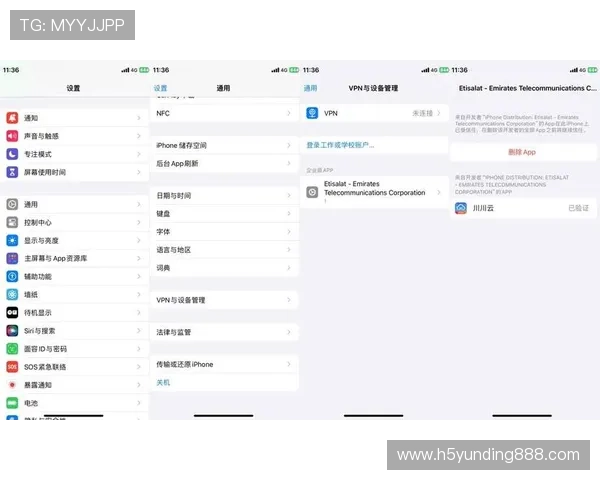Open 语言与地区 setting

pos(224,250)
